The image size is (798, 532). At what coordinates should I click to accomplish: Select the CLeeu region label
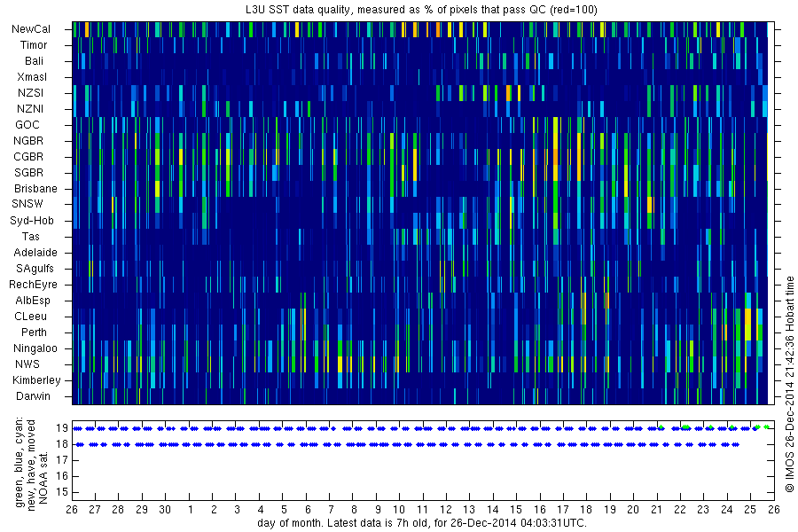tap(30, 317)
